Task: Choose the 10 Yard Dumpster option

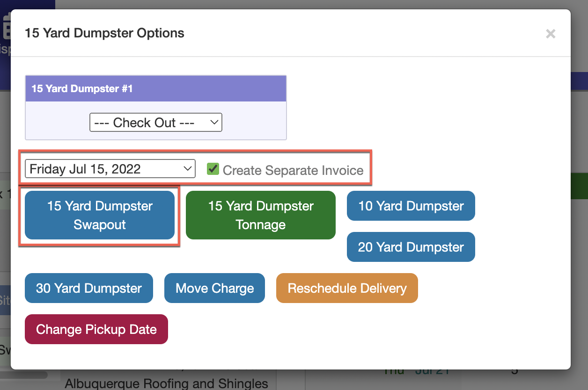Action: [x=411, y=206]
